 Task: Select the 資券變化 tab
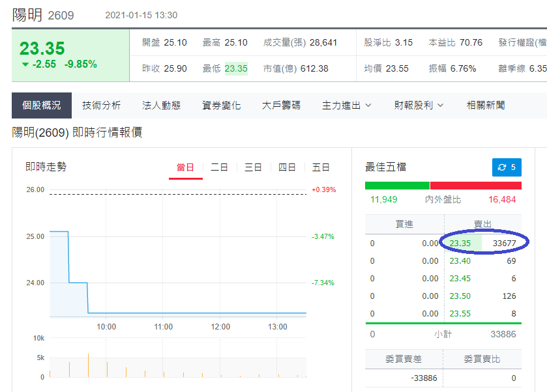click(x=222, y=105)
